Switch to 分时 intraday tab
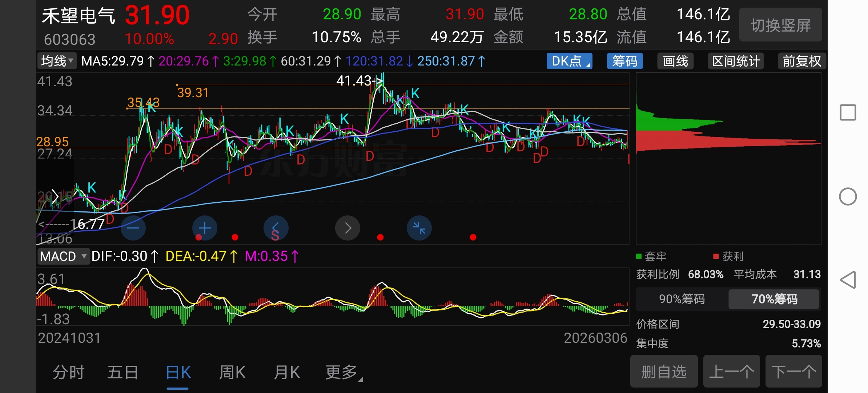Viewport: 868px width, 393px height. 68,373
